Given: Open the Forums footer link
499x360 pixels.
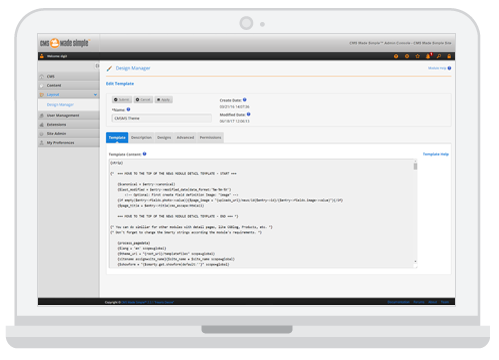Looking at the screenshot, I should 419,302.
